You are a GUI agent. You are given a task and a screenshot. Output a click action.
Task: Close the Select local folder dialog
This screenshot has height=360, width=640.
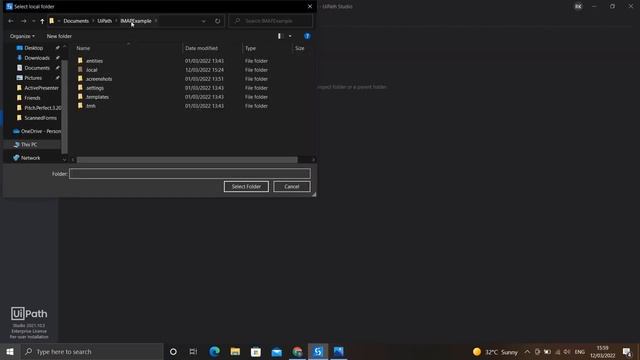pyautogui.click(x=310, y=7)
